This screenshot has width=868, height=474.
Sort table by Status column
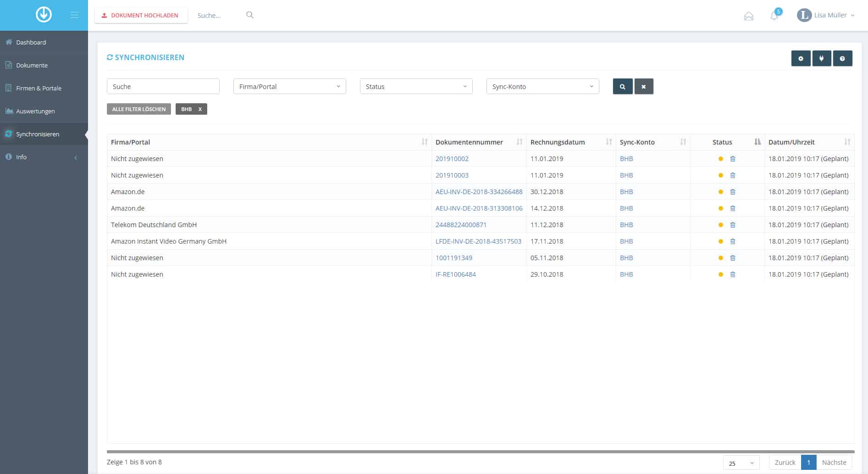[x=727, y=142]
